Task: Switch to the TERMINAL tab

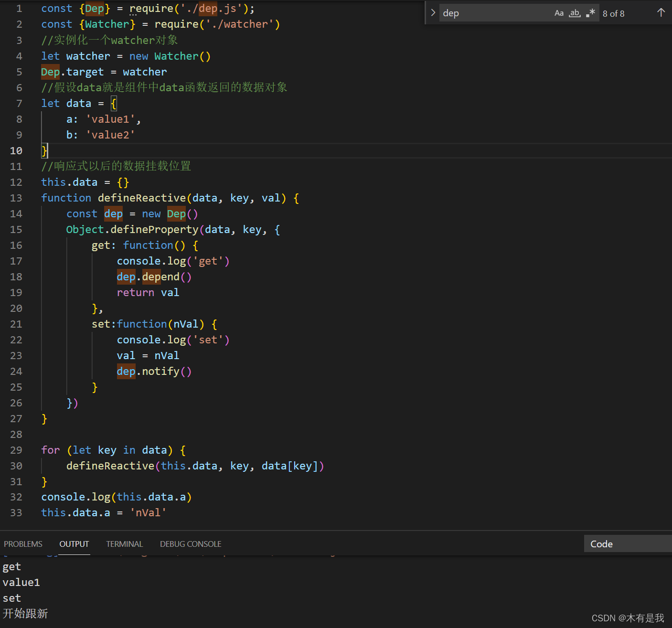Action: [x=124, y=544]
